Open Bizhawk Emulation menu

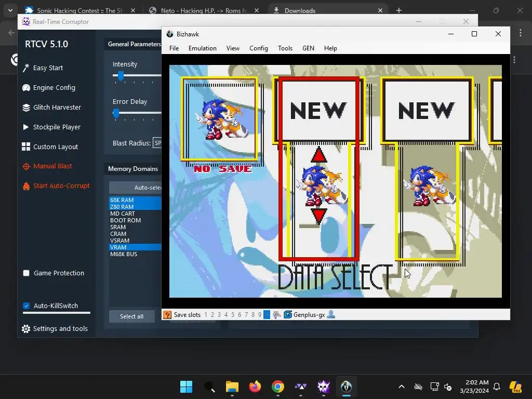point(203,48)
